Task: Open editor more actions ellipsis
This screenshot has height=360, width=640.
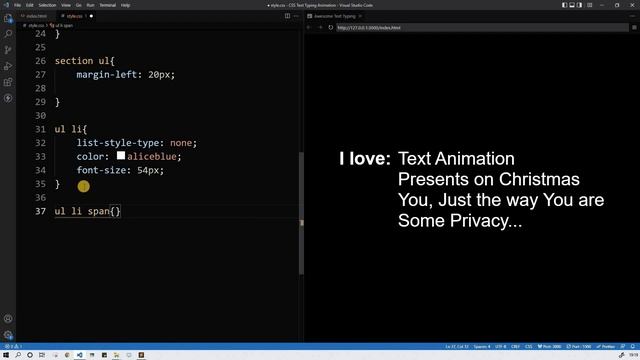Action: [x=296, y=16]
